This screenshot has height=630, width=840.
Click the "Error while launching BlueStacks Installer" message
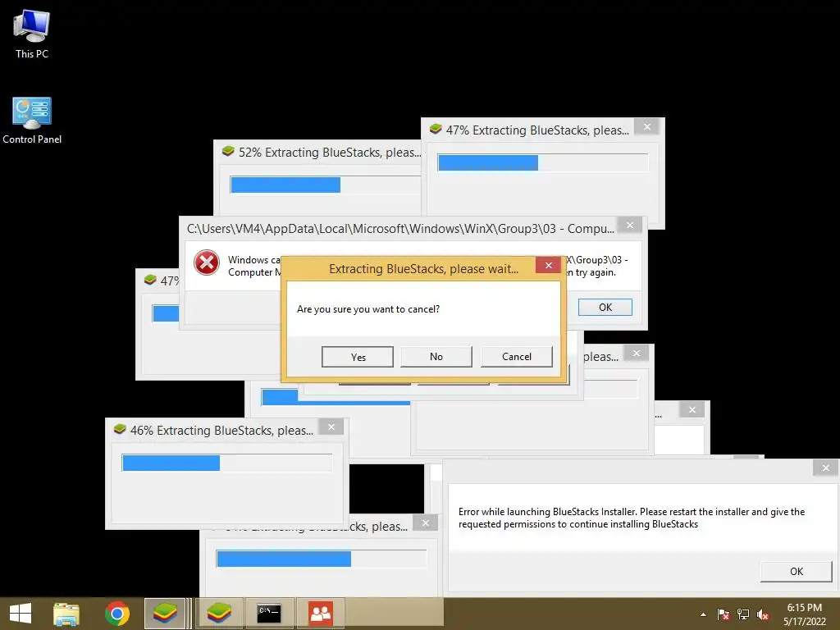tap(632, 518)
